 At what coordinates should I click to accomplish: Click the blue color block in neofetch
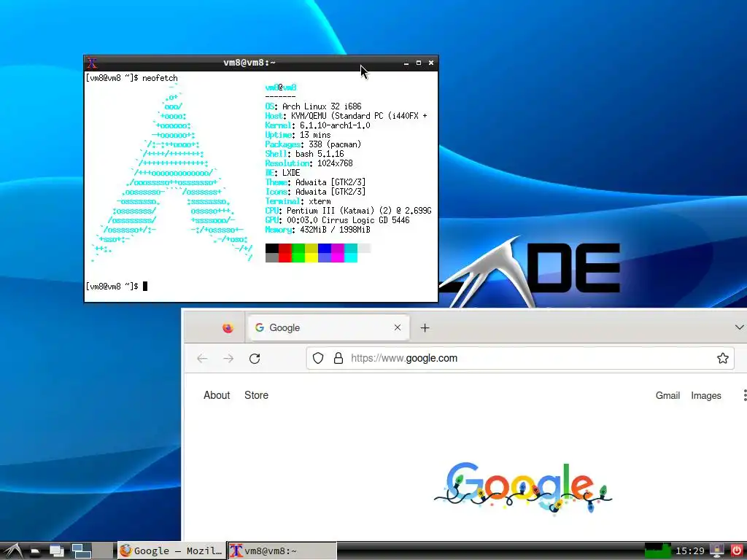point(325,253)
